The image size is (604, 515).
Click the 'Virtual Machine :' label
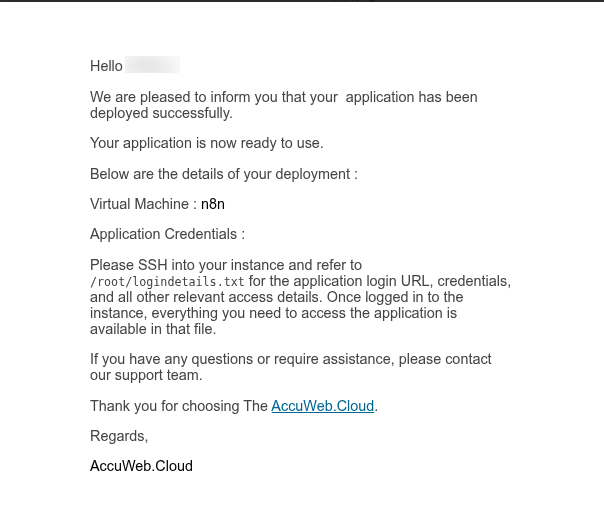[144, 204]
